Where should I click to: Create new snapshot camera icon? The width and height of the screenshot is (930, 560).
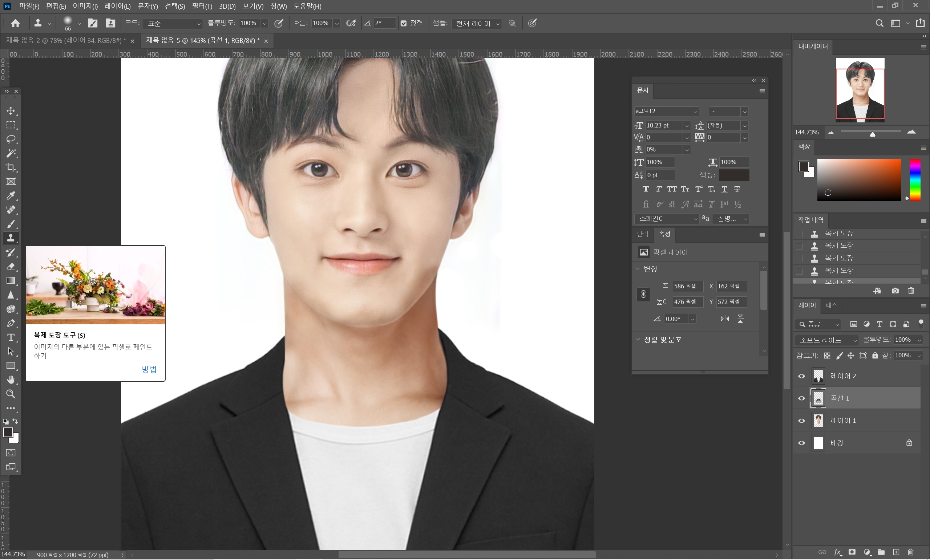pos(895,291)
